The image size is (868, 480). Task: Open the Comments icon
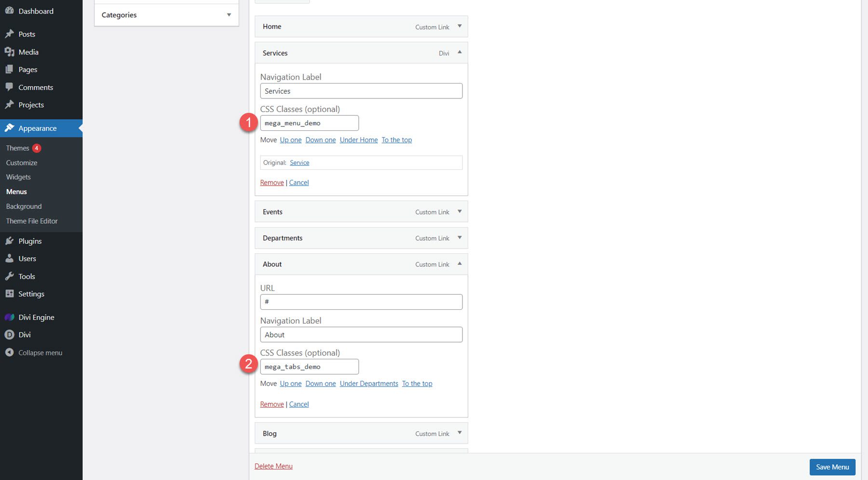(10, 87)
